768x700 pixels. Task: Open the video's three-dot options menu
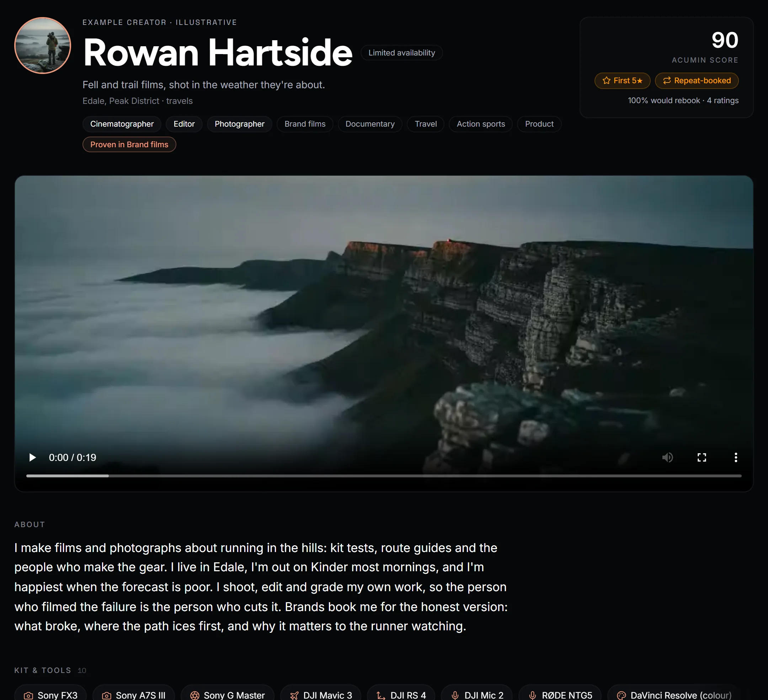pos(736,457)
